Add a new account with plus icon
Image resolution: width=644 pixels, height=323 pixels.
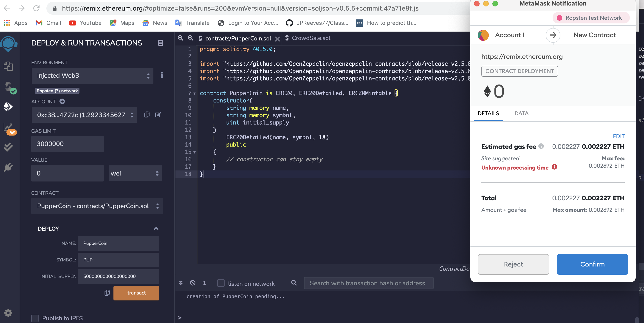coord(62,101)
